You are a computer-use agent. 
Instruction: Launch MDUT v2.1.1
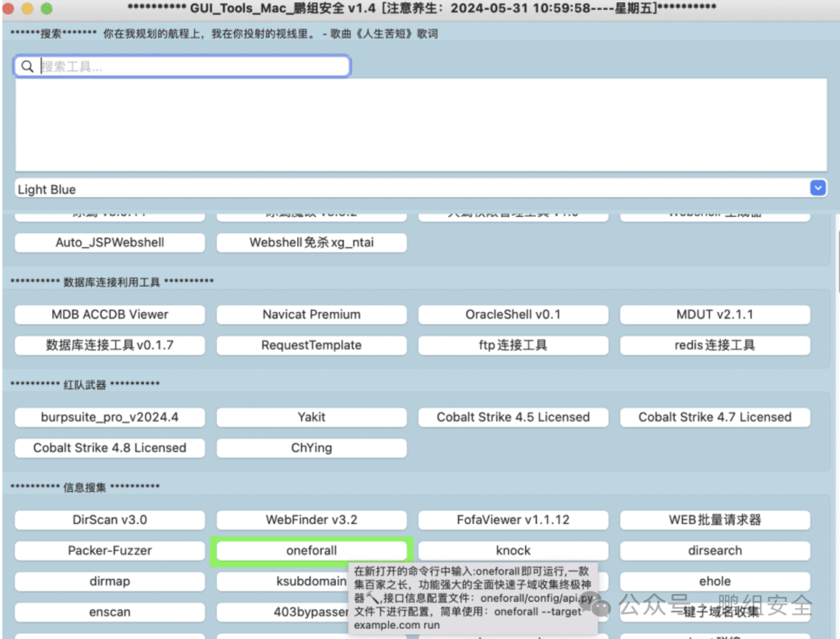pos(715,314)
